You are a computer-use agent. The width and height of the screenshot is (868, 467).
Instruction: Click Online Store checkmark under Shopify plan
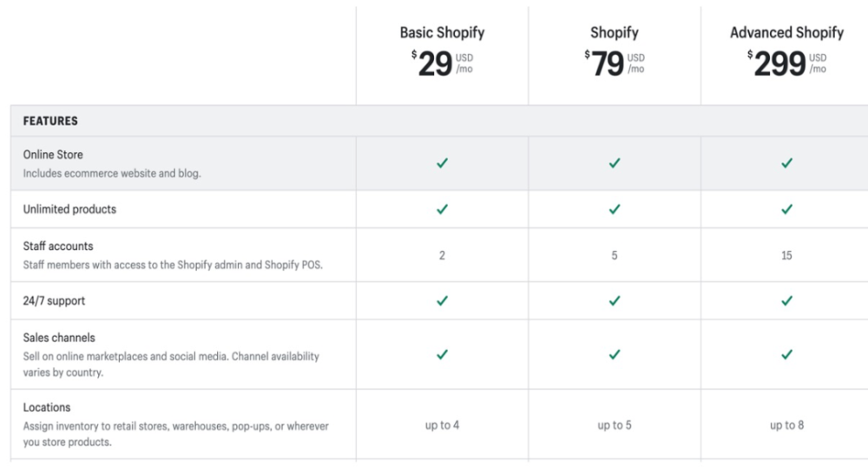(615, 163)
